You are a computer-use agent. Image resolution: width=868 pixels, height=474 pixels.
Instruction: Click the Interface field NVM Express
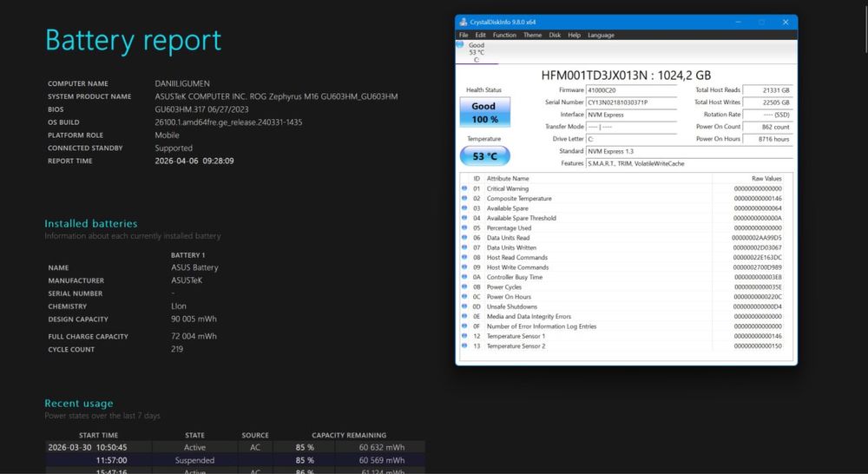[631, 115]
